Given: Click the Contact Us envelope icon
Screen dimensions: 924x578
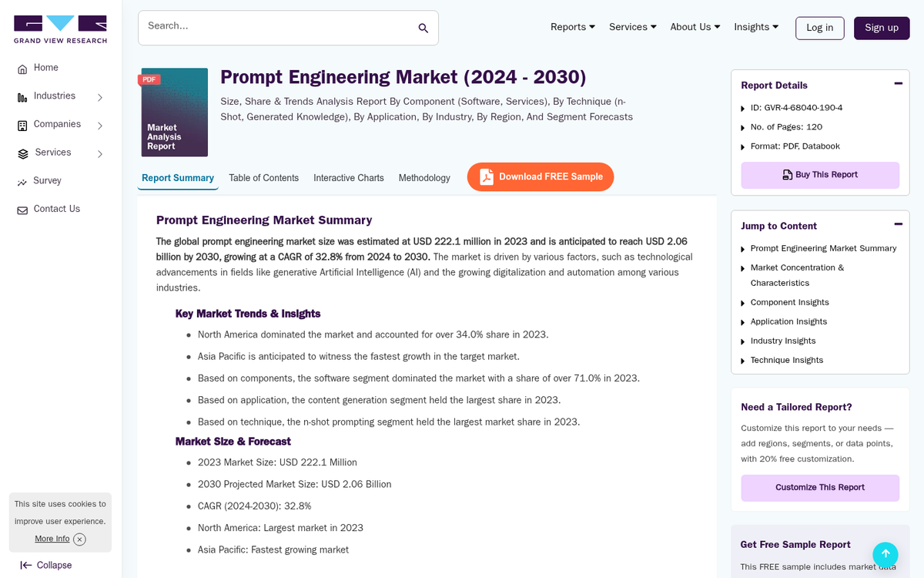Looking at the screenshot, I should pos(22,210).
